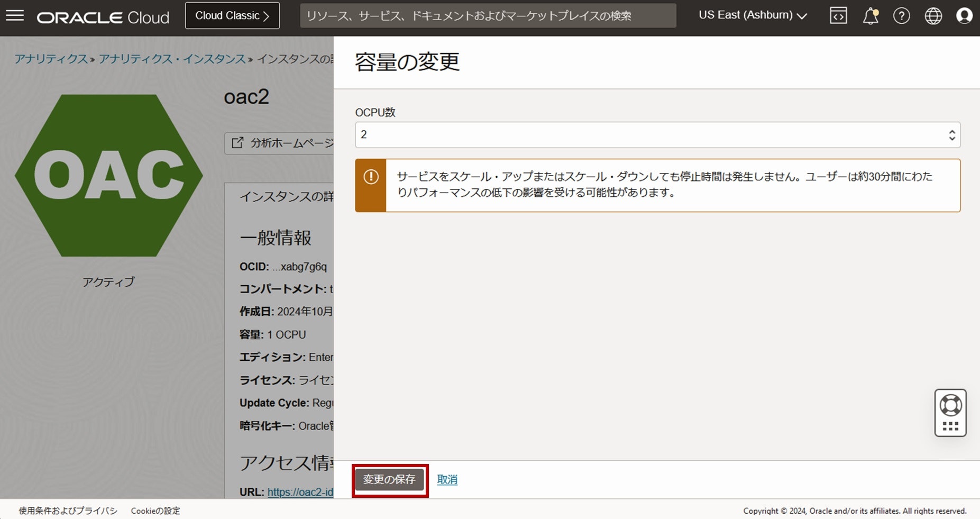The width and height of the screenshot is (980, 519).
Task: Click the 容量: 1 OCPU value
Action: (x=273, y=335)
